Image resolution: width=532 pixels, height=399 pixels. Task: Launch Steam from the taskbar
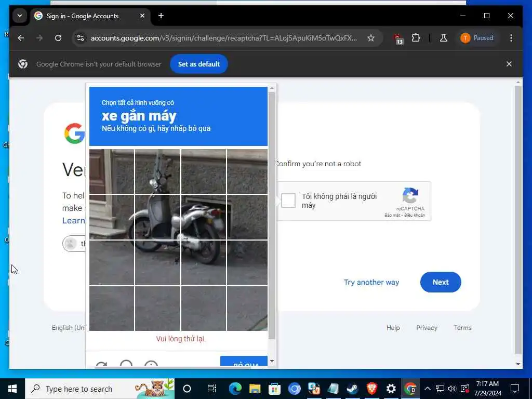click(353, 389)
